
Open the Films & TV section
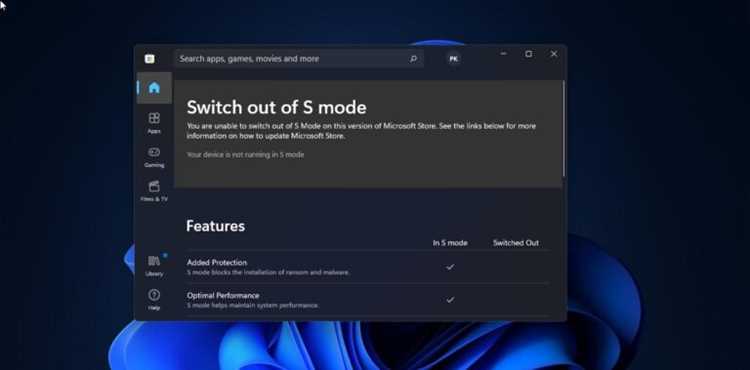pos(154,191)
